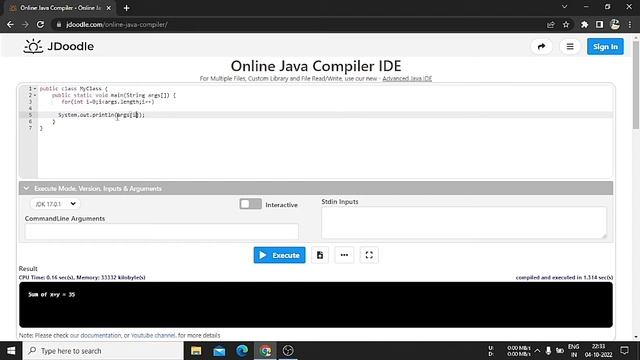Click the share page icon in address bar
This screenshot has width=640, height=360.
pos(551,24)
